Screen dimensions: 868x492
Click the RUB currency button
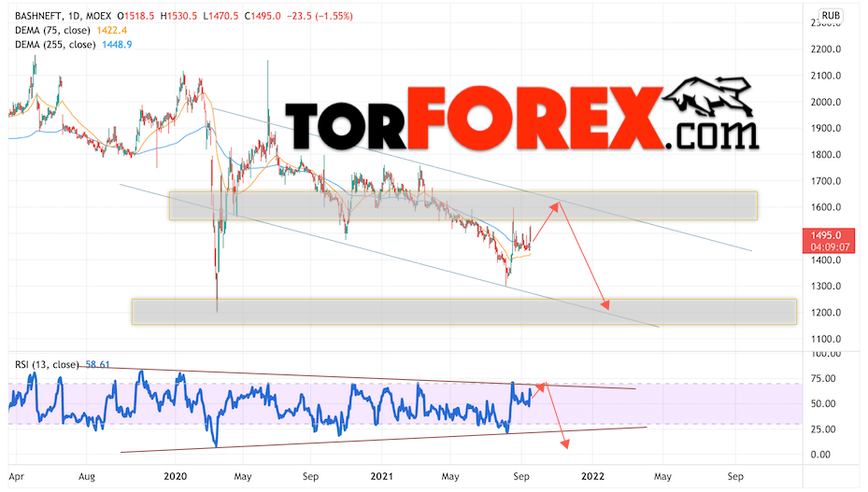831,16
